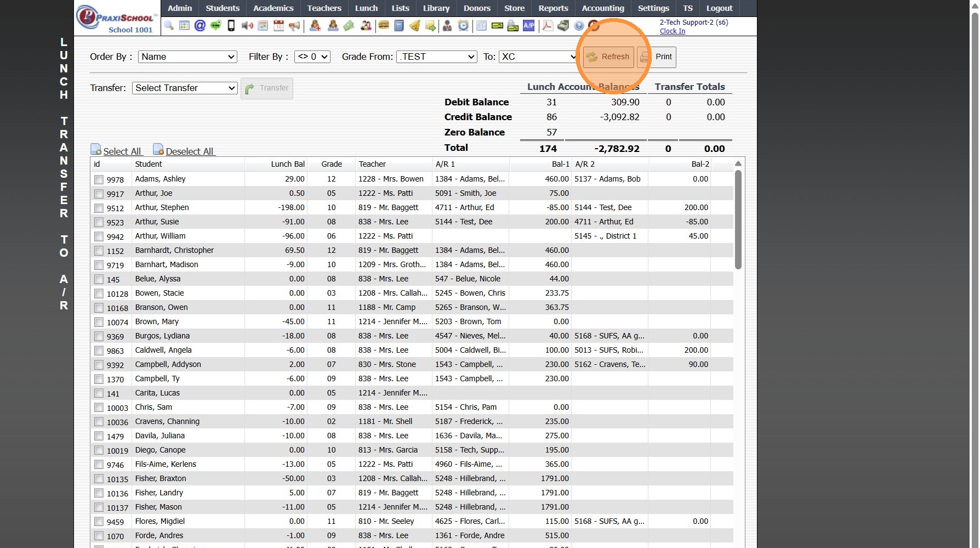Image resolution: width=980 pixels, height=548 pixels.
Task: Click the speaker announcement icon
Action: click(247, 26)
